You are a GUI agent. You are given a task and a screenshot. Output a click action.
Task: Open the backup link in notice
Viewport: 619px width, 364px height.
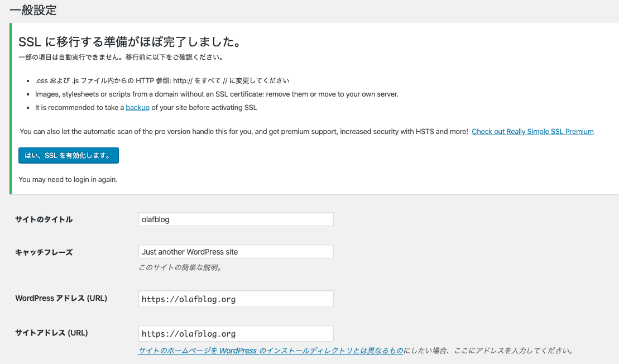(137, 107)
